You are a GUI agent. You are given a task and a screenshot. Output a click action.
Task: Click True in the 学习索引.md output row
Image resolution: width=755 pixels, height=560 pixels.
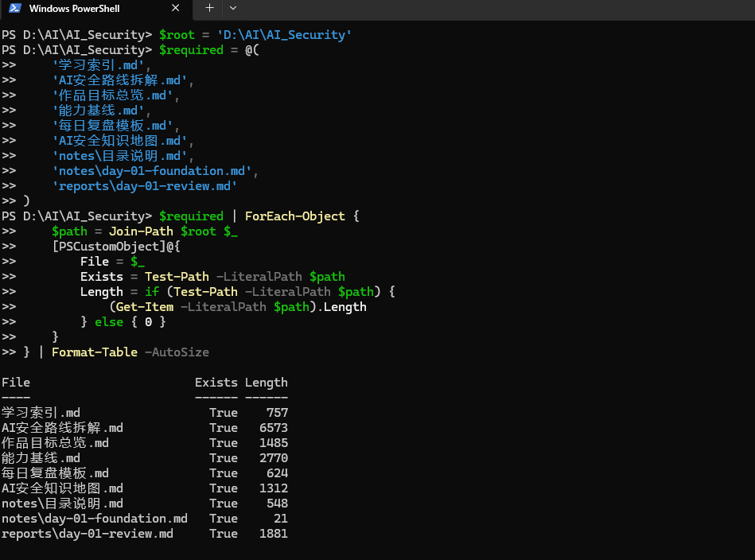coord(224,413)
